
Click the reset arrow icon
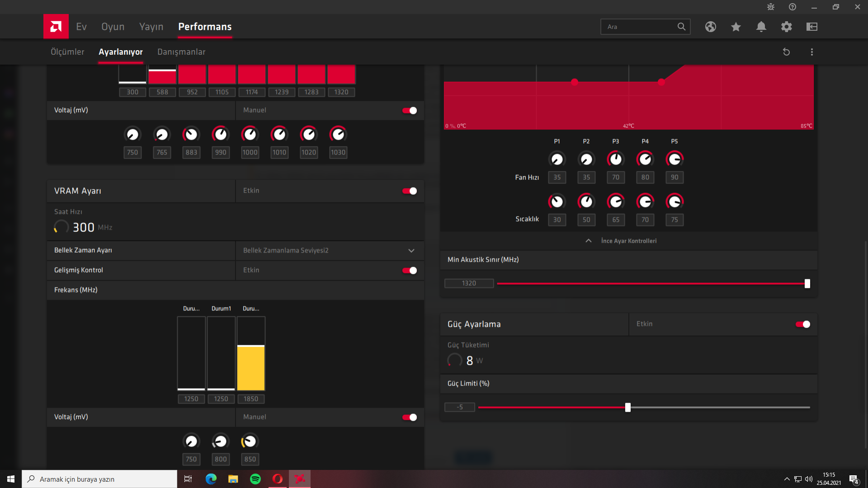coord(786,52)
